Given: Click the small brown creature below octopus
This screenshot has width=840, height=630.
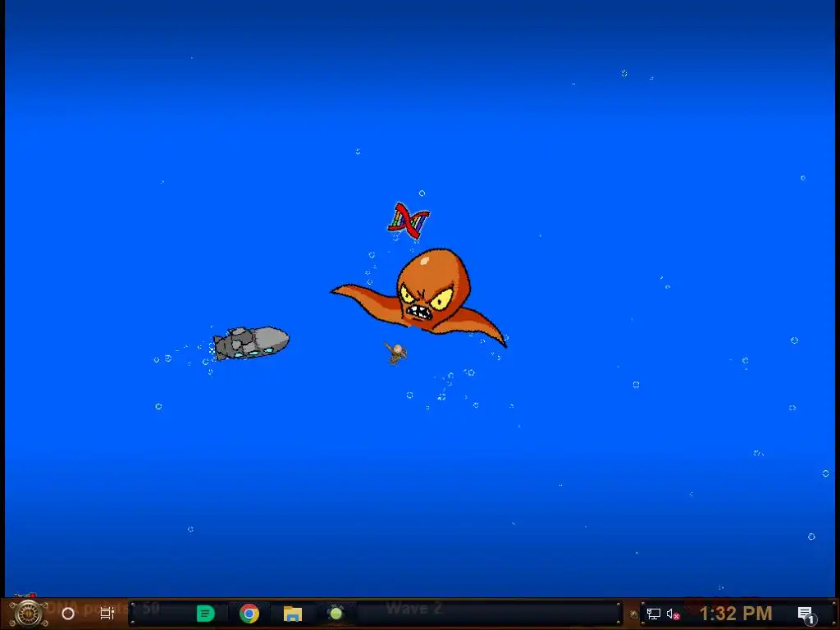Looking at the screenshot, I should (396, 354).
